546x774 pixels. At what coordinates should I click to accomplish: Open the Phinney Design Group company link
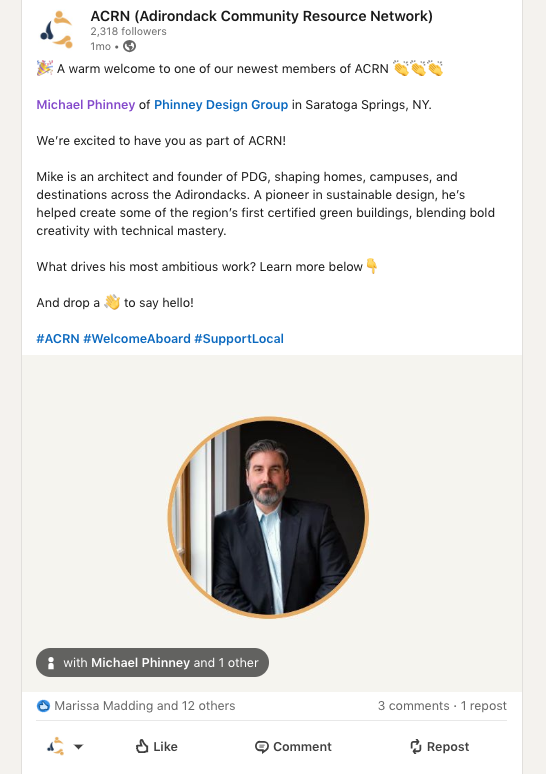221,105
